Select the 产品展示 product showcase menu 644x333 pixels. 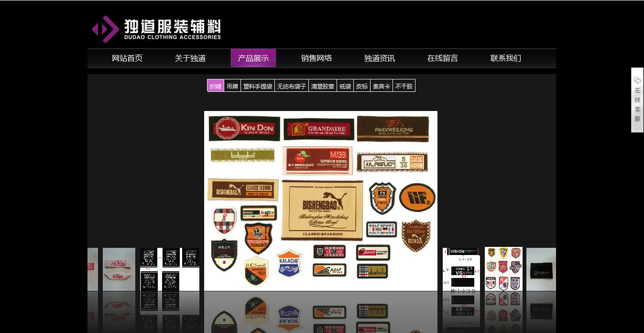pos(253,58)
